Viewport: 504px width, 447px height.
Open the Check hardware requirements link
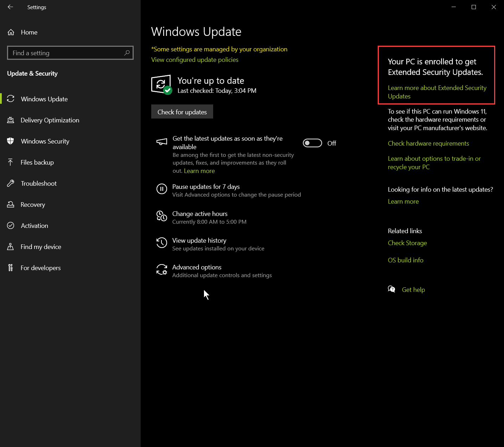428,143
